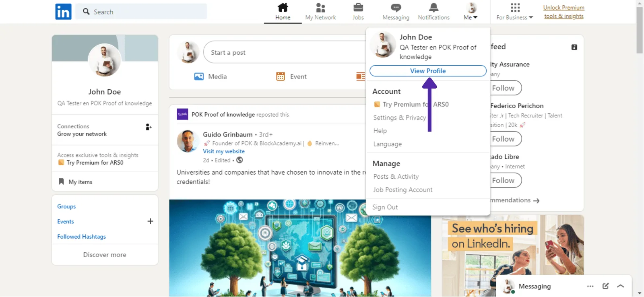Open the Start a post field
Image resolution: width=644 pixels, height=297 pixels.
285,52
